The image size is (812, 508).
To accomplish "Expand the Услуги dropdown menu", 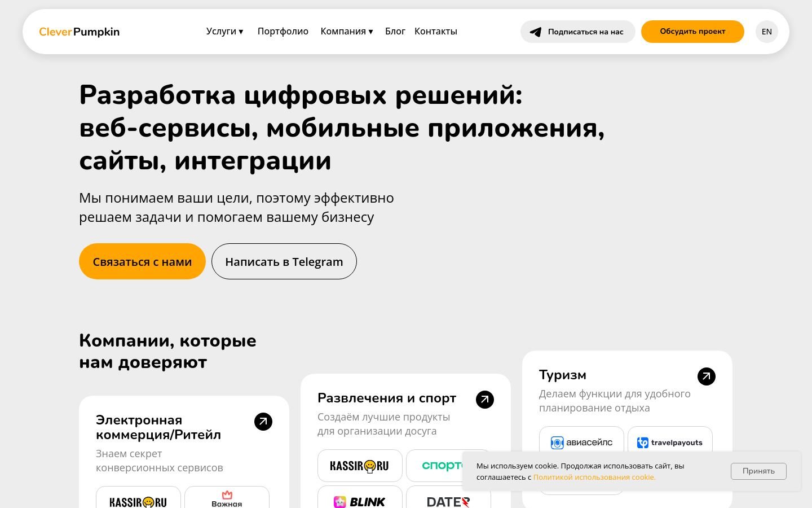I will [224, 32].
